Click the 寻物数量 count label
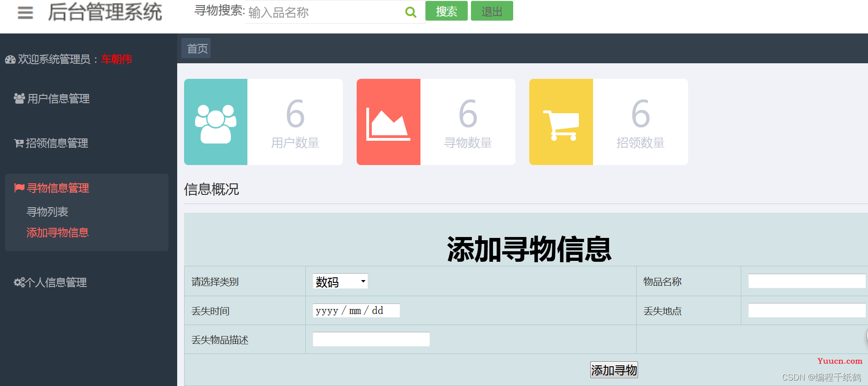 (x=468, y=143)
